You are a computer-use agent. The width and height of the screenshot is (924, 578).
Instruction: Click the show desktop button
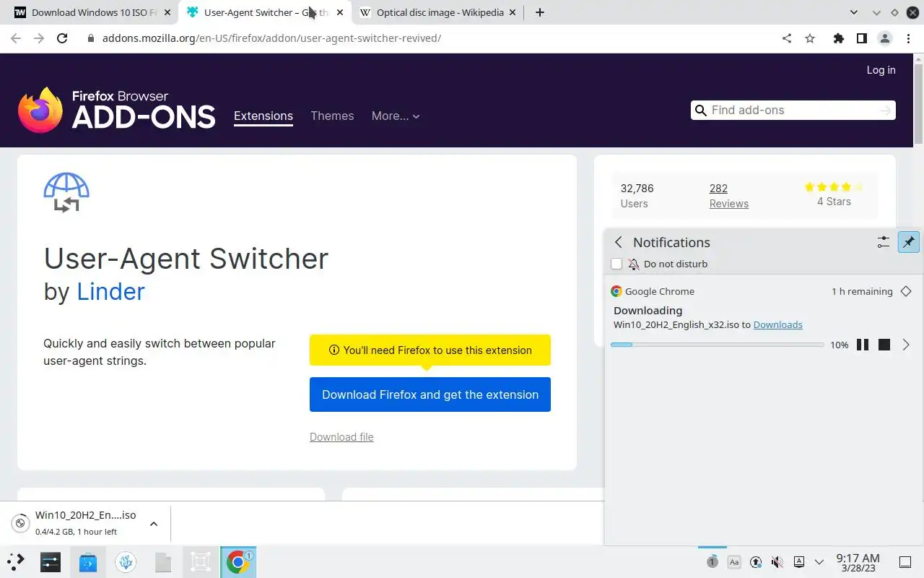tap(905, 562)
